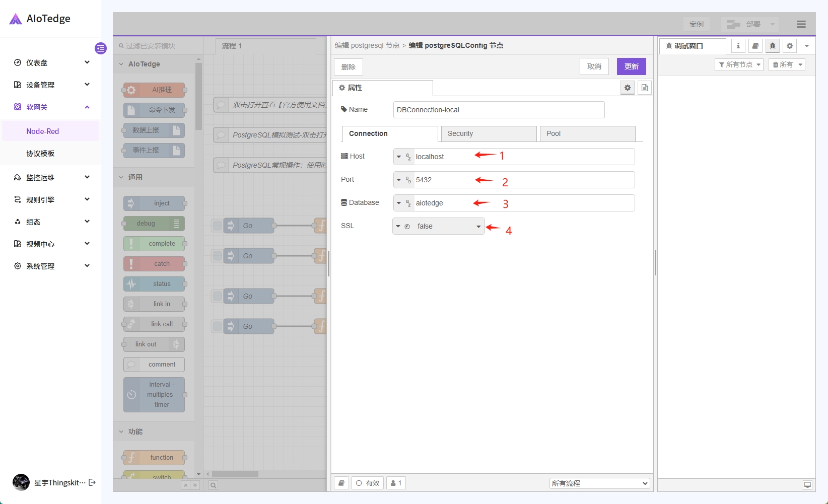Expand the 所有节点 filter dropdown

pos(739,64)
